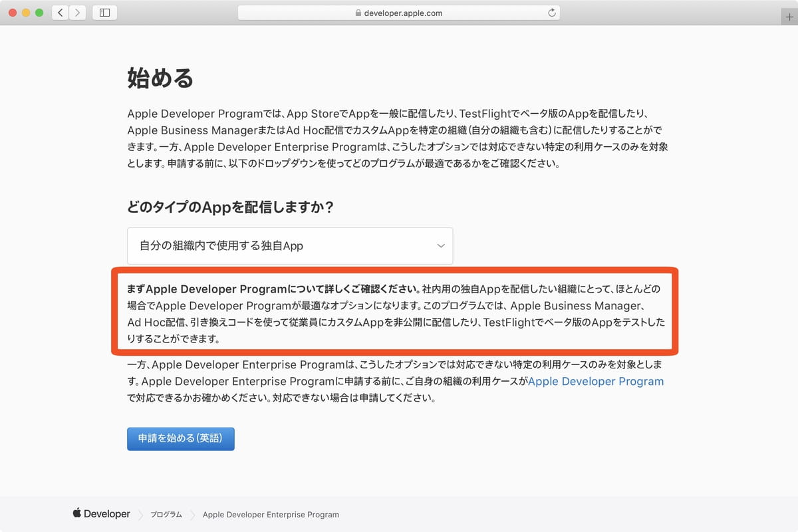Toggle the Safari sidebar button

pos(104,13)
